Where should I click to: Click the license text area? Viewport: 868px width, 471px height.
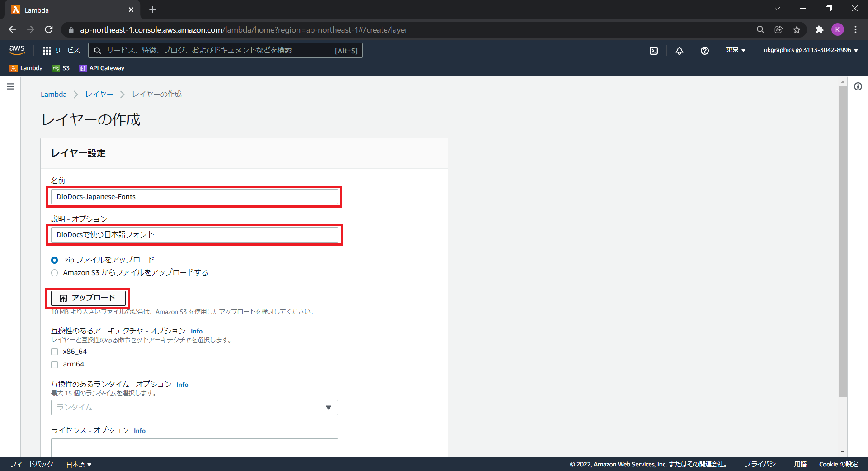(x=194, y=447)
